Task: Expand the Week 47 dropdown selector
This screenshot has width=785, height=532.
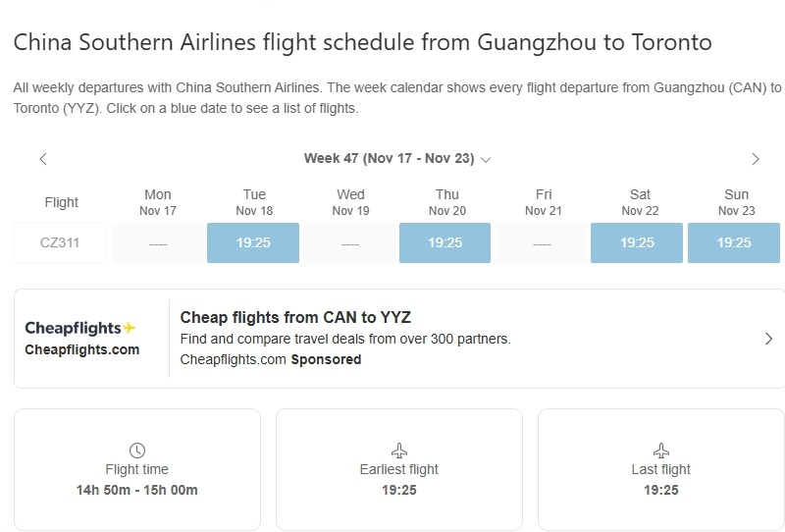Action: point(397,159)
